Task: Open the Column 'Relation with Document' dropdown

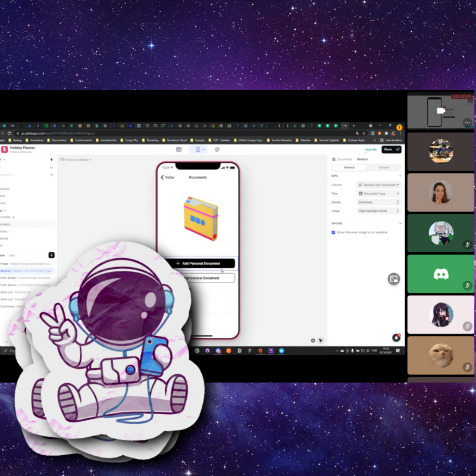Action: pos(379,185)
